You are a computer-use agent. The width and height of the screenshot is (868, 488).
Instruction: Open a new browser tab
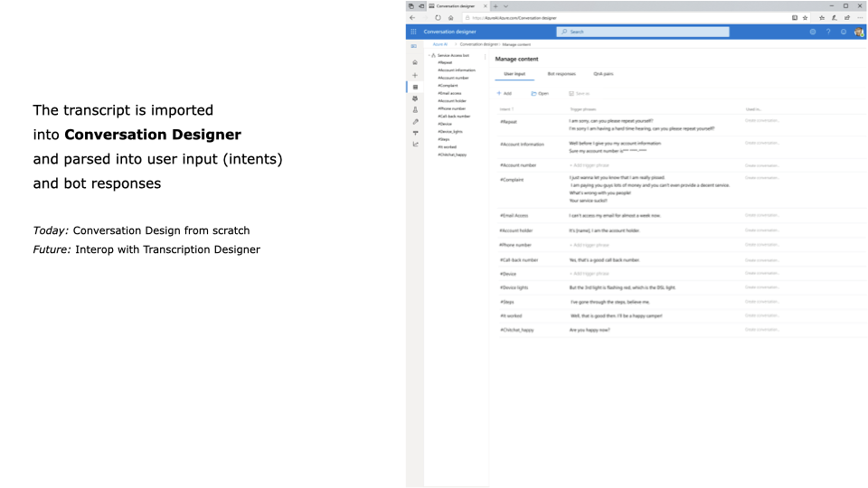(x=495, y=6)
